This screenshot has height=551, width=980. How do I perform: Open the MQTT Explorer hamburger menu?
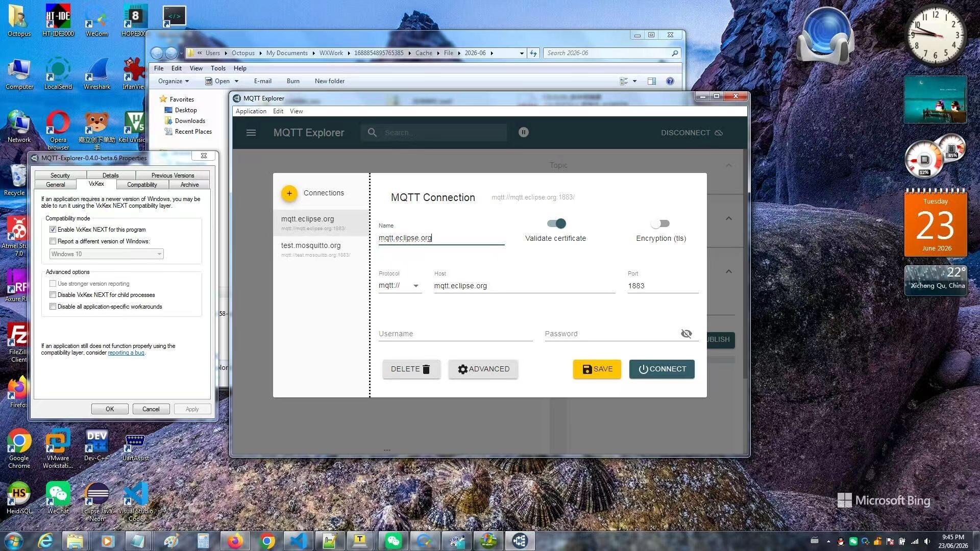coord(251,133)
